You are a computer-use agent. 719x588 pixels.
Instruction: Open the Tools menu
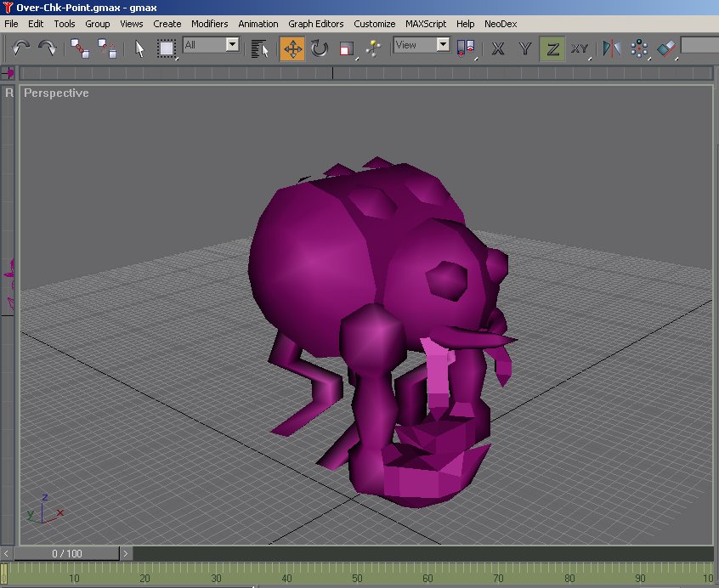click(x=65, y=24)
